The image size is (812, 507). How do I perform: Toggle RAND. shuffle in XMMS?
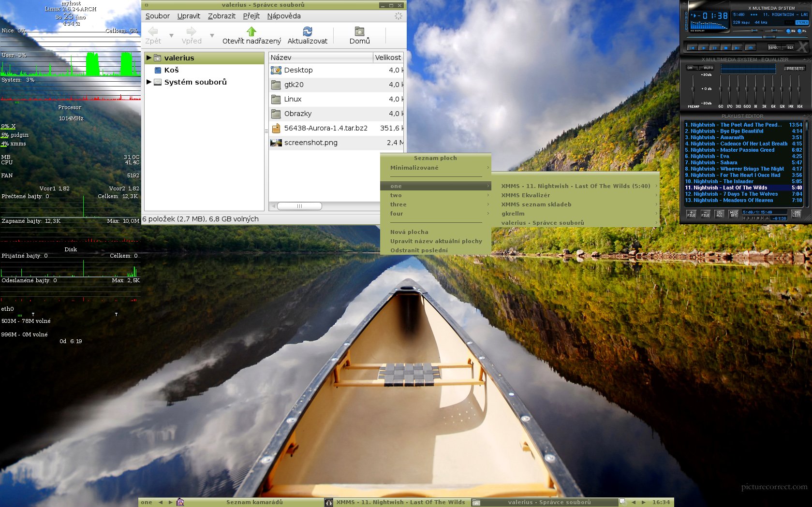pyautogui.click(x=773, y=47)
